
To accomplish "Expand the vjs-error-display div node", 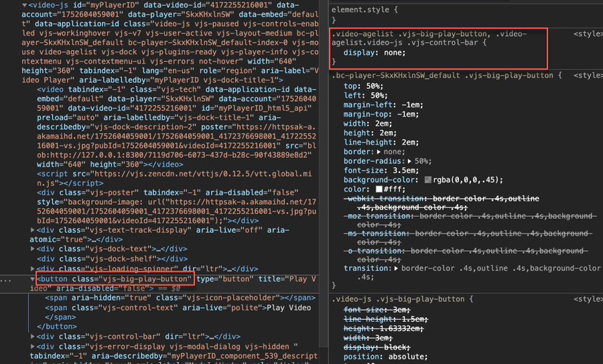I will click(33, 347).
